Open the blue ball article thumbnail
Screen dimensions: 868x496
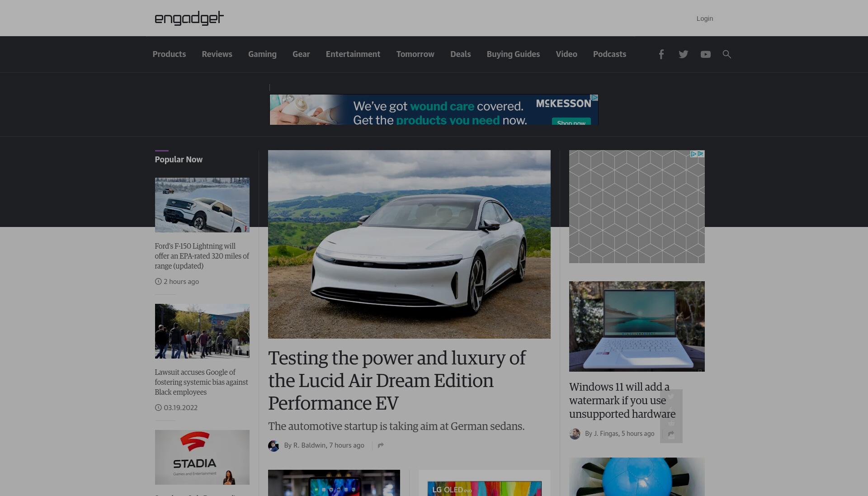coord(637,477)
